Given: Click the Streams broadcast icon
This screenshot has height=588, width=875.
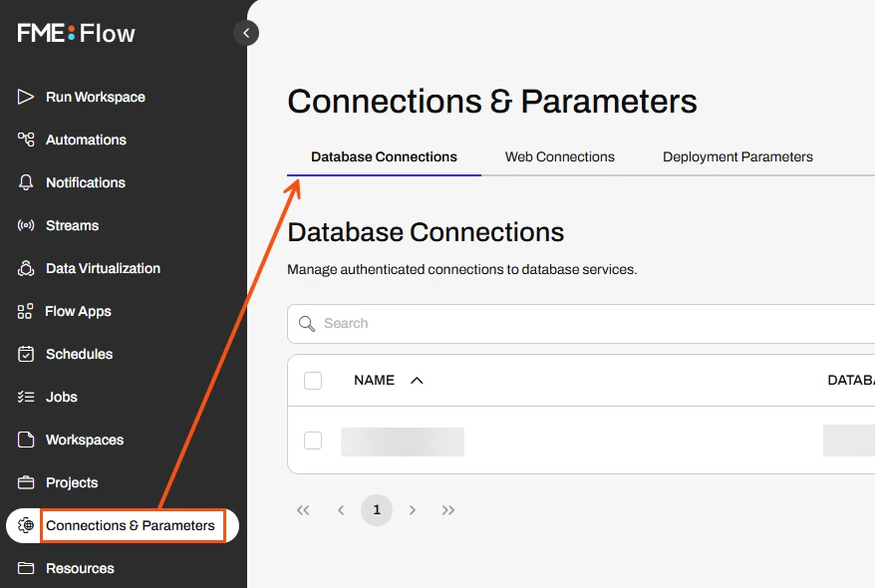Looking at the screenshot, I should click(26, 225).
